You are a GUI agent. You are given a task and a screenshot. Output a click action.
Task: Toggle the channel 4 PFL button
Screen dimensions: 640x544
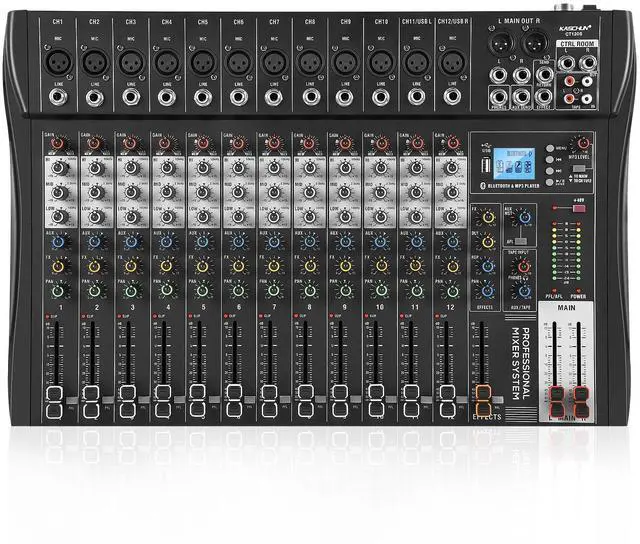180,400
